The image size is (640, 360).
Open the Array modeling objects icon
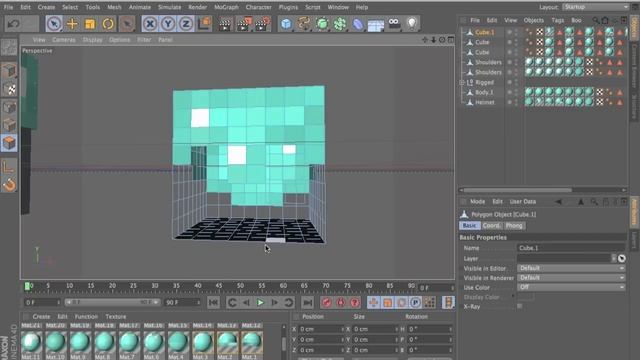[340, 24]
